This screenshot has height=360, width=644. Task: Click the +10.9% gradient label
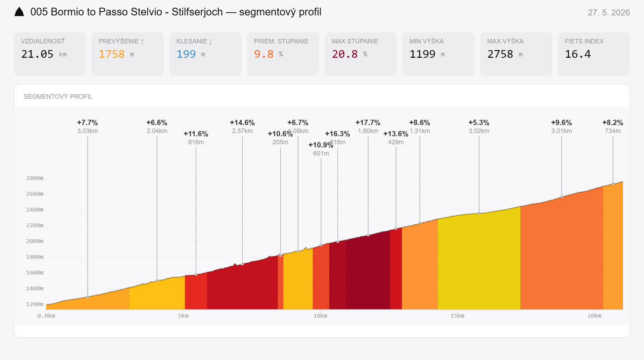321,145
